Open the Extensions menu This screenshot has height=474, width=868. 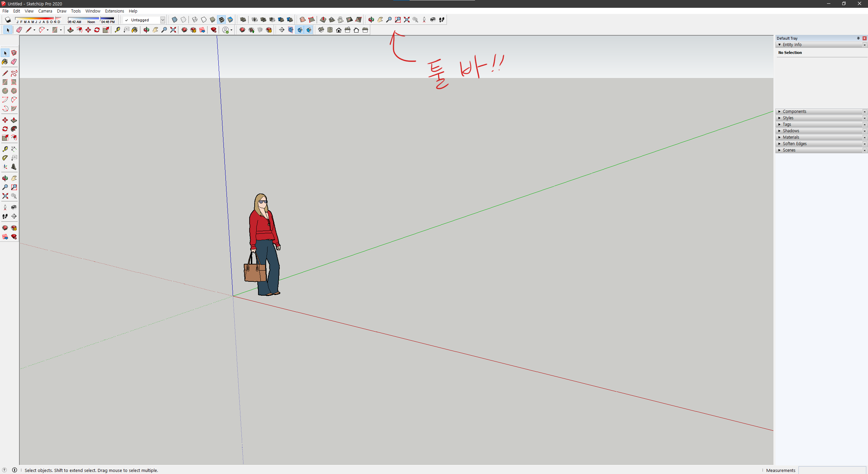coord(114,11)
